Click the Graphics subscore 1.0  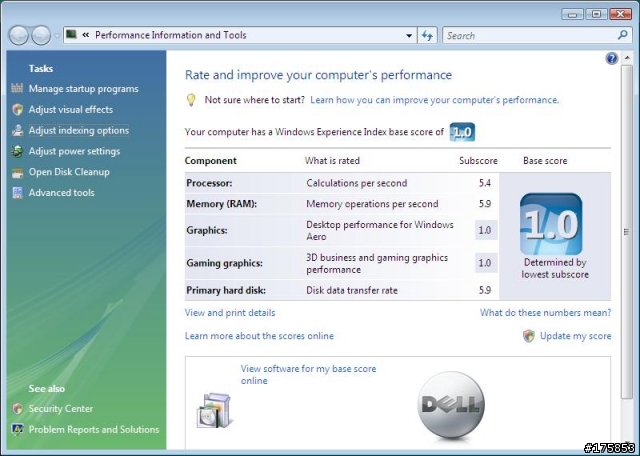click(485, 230)
